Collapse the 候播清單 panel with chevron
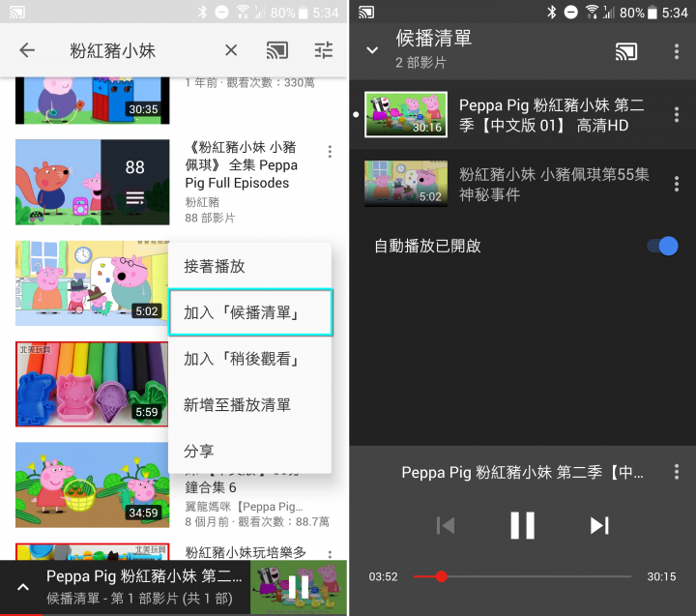 tap(372, 49)
